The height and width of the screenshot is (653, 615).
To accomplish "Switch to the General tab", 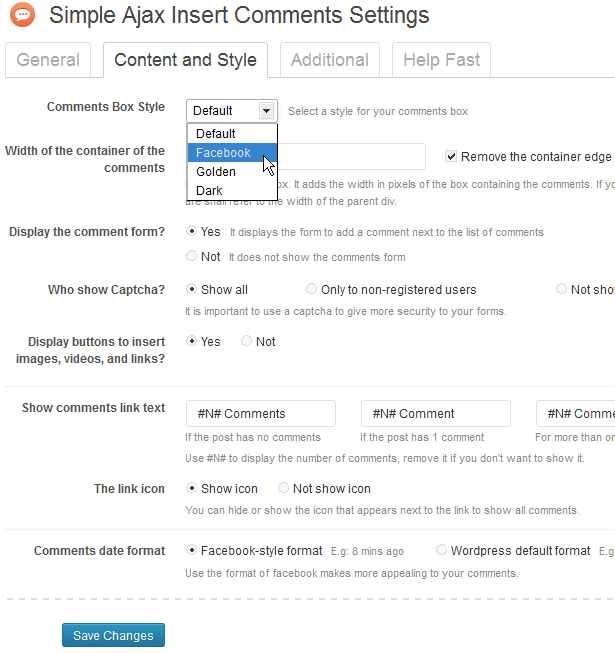I will (48, 60).
